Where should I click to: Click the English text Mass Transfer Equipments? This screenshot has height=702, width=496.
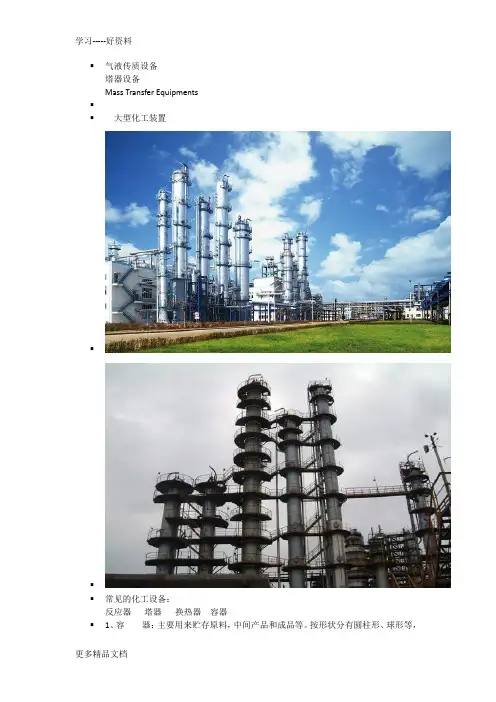coord(151,92)
